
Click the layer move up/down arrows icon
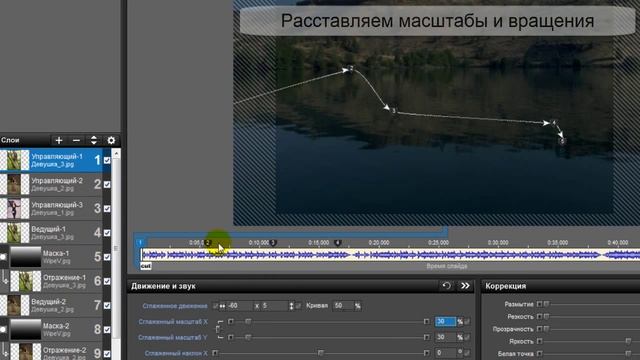click(x=93, y=140)
